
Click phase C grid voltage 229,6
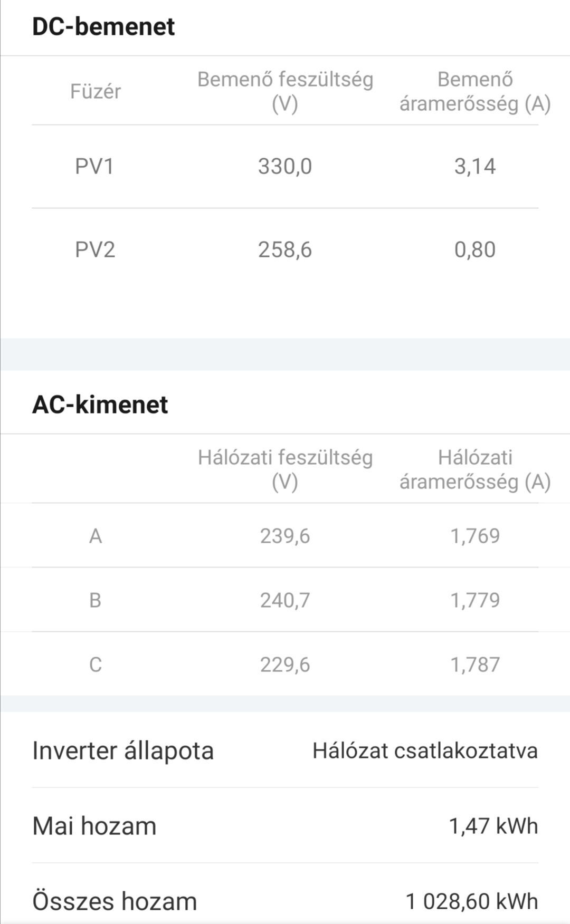[x=285, y=665]
